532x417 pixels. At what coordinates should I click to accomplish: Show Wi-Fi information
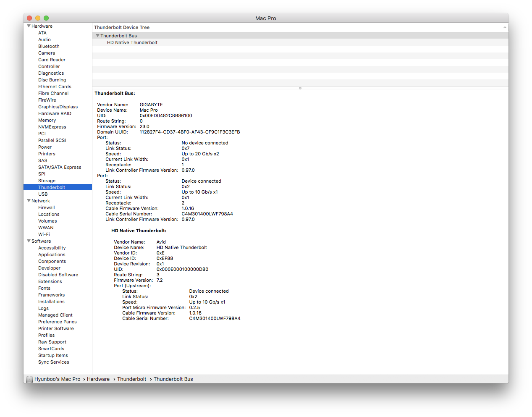[44, 234]
